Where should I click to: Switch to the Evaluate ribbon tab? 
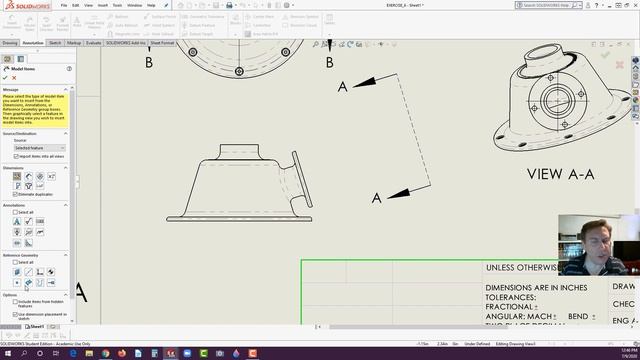(93, 43)
